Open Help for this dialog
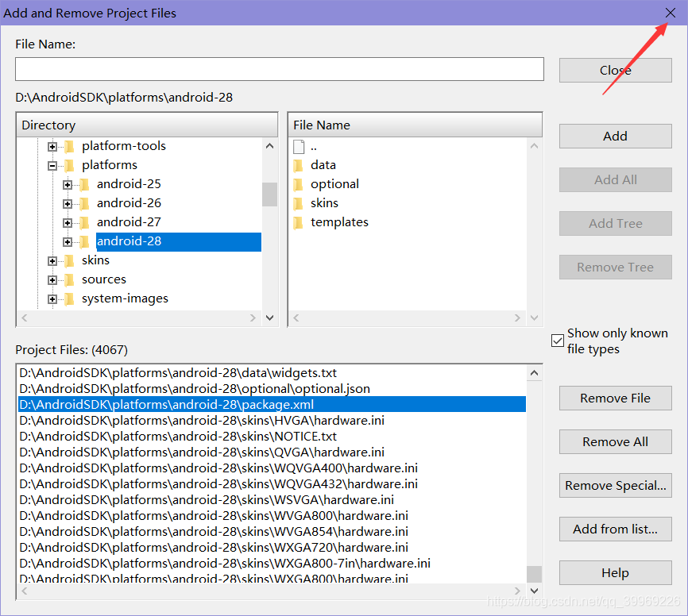Screen dimensions: 688x616 click(615, 572)
